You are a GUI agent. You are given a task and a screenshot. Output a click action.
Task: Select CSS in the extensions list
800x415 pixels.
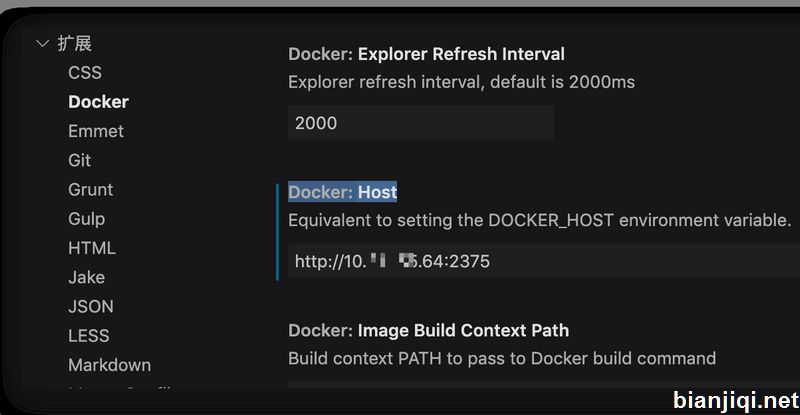(x=85, y=72)
